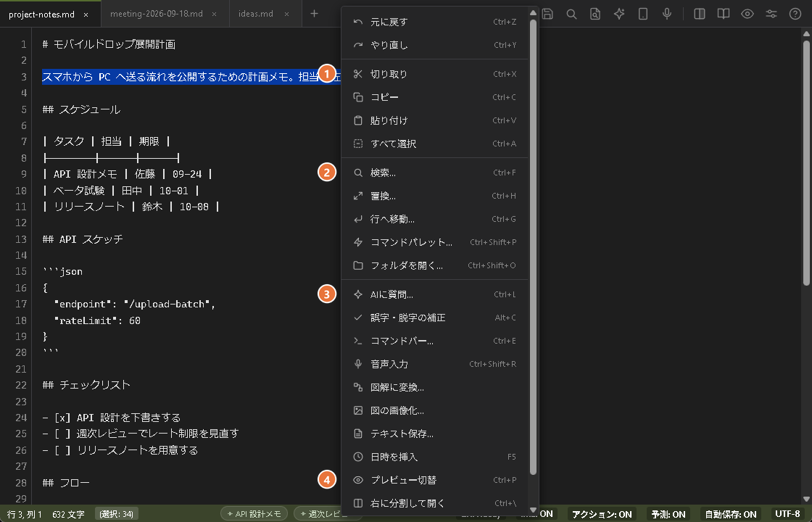Click the open-book reading mode icon
The height and width of the screenshot is (522, 812).
tap(723, 14)
